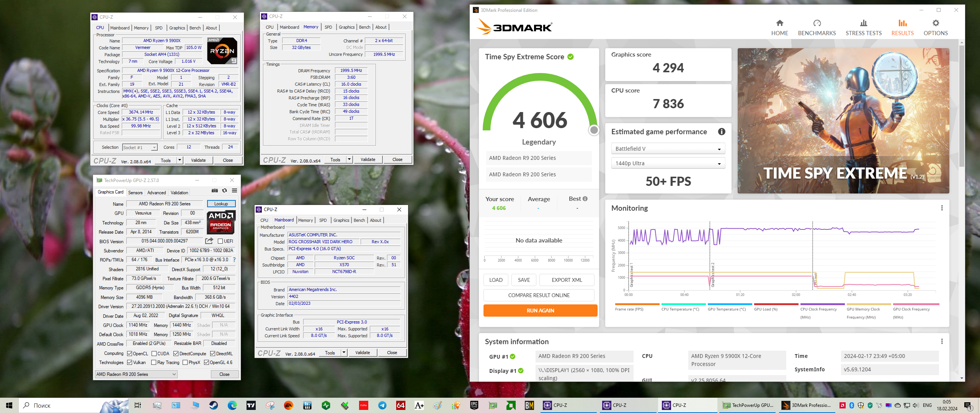This screenshot has height=413, width=980.
Task: Click RUN AGAIN button
Action: pos(540,311)
